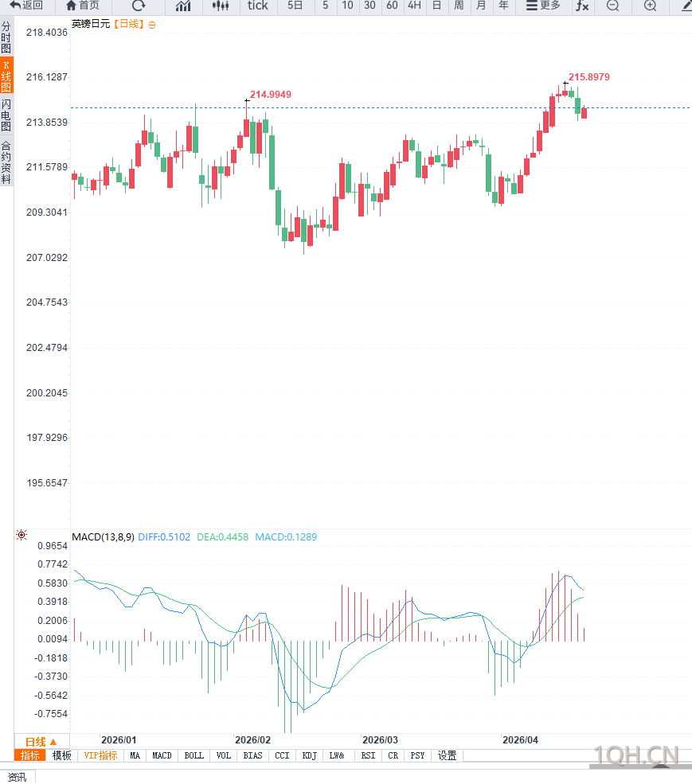Click the 2026/04 date axis label
The image size is (692, 784).
[x=520, y=740]
